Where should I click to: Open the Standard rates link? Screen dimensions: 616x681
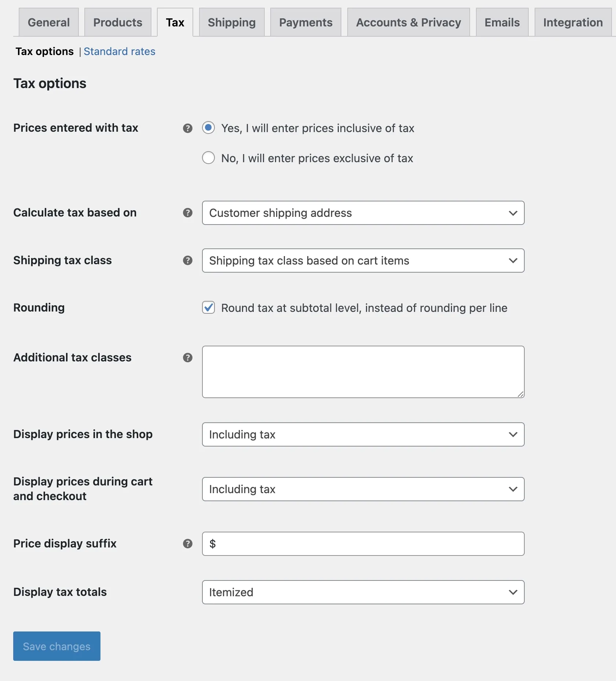click(x=120, y=51)
